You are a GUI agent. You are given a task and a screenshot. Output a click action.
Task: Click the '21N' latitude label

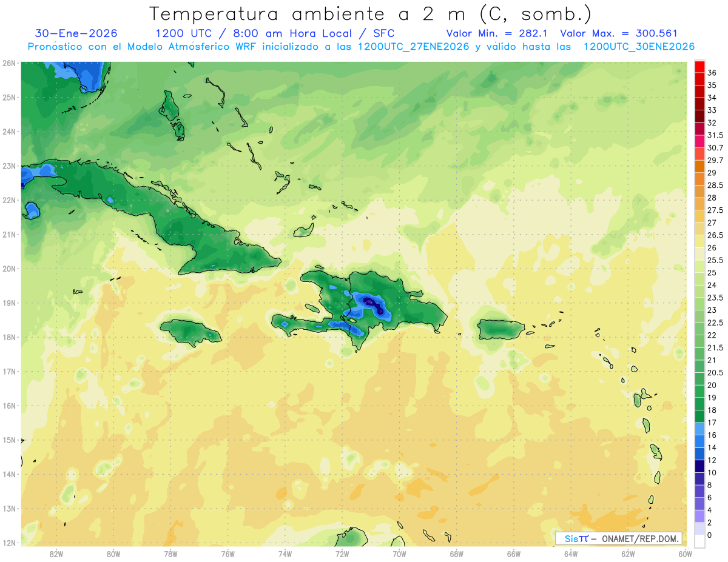point(9,234)
